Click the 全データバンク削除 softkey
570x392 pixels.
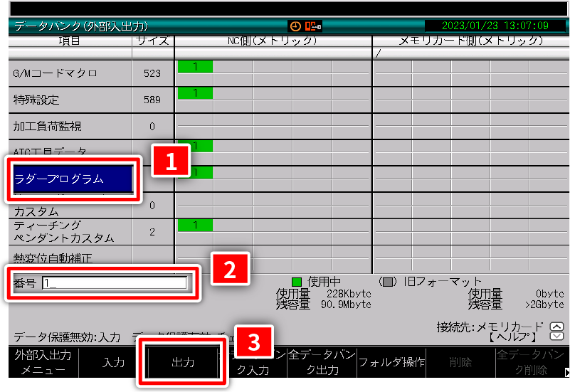coord(530,362)
